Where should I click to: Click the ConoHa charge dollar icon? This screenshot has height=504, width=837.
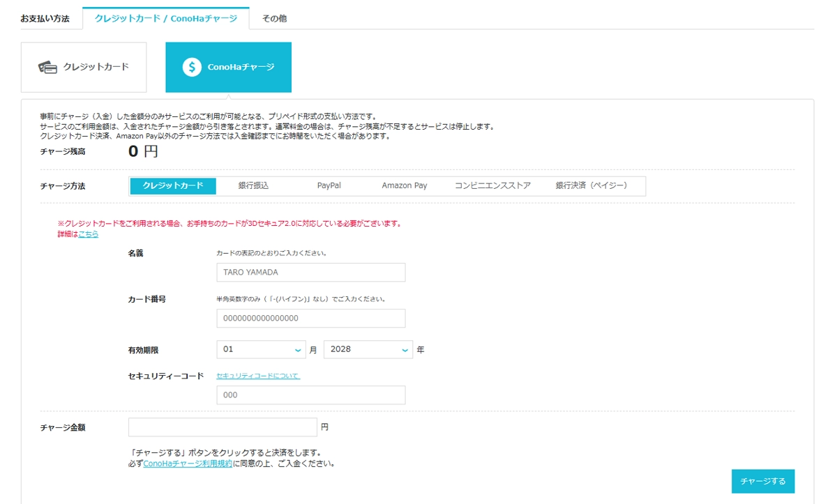[192, 68]
